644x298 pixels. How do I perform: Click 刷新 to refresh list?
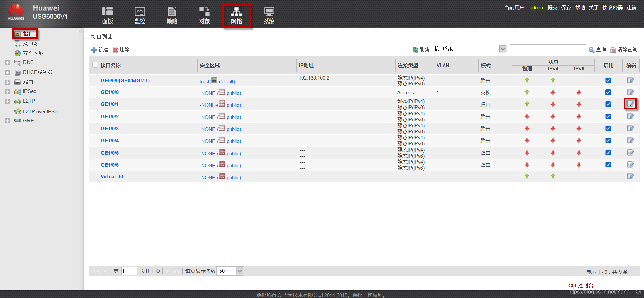tap(421, 49)
